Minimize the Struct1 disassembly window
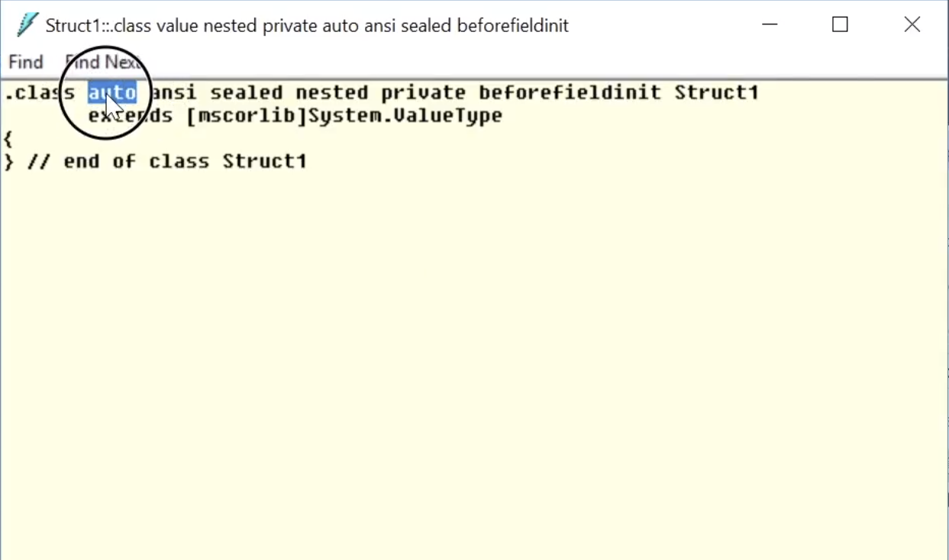The image size is (949, 560). click(x=770, y=25)
